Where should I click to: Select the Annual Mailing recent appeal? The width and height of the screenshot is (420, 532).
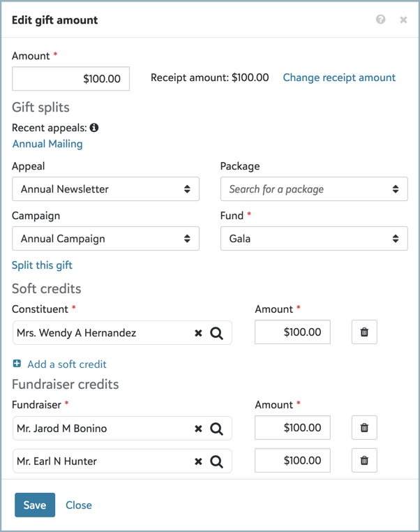[x=47, y=144]
